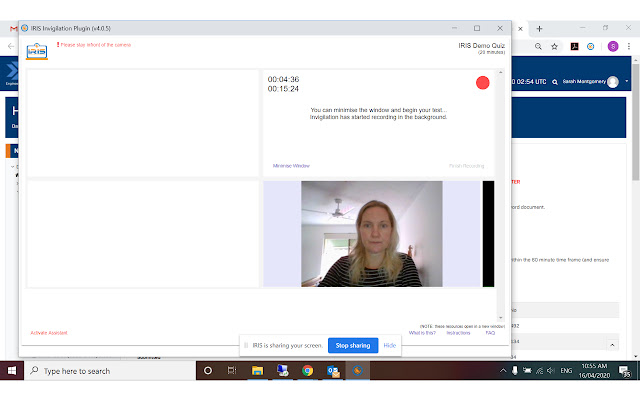Click the Minimise Window link
The width and height of the screenshot is (640, 400).
pyautogui.click(x=291, y=166)
